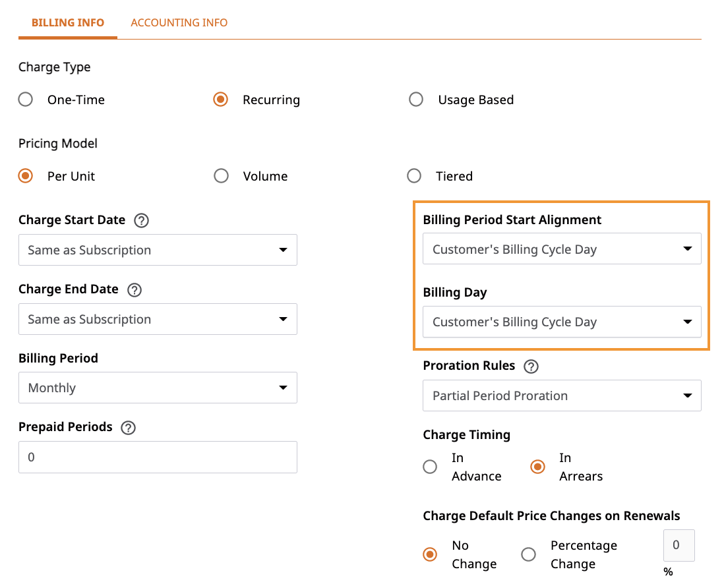Open the Proration Rules dropdown
Screen dimensions: 724x588
point(562,396)
